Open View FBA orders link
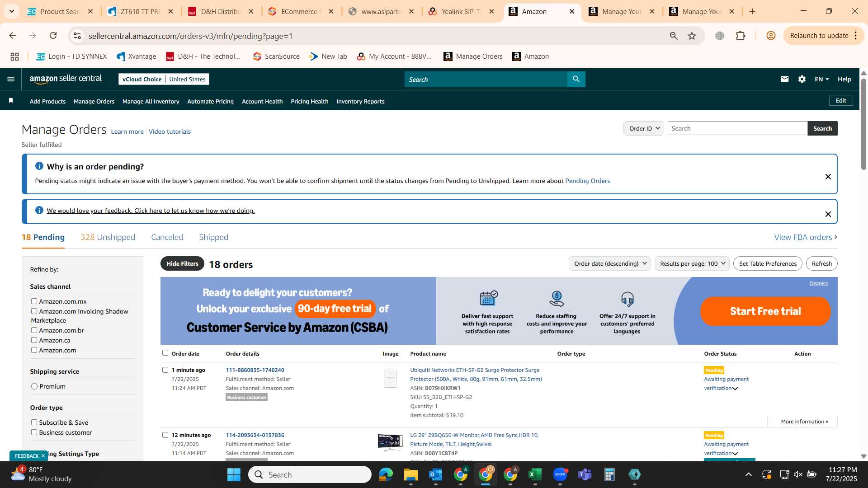The height and width of the screenshot is (488, 868). 806,237
